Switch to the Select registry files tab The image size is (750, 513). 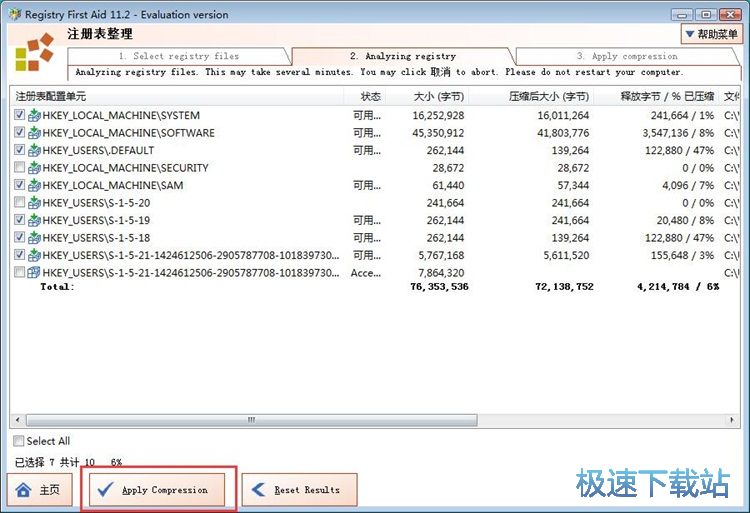179,56
